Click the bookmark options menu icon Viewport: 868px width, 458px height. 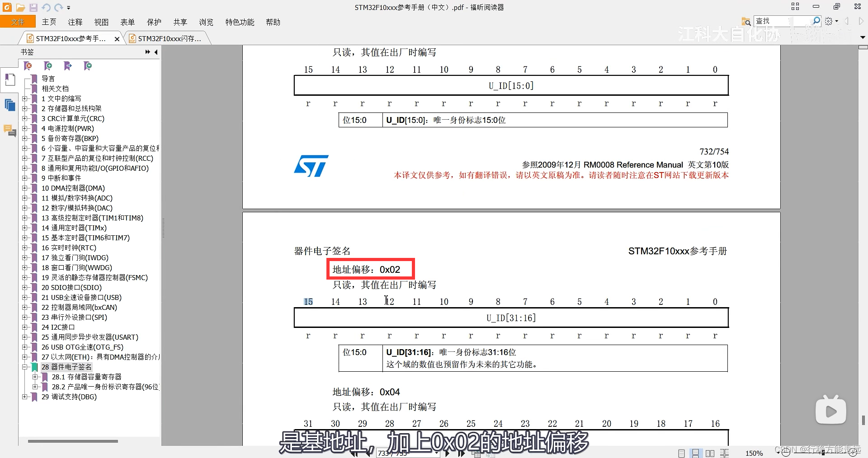88,66
